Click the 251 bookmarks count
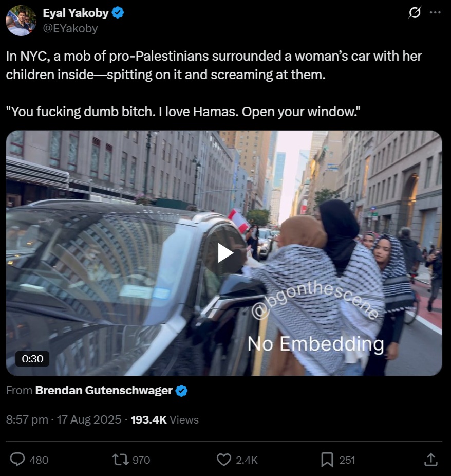451x476 pixels. pyautogui.click(x=347, y=460)
